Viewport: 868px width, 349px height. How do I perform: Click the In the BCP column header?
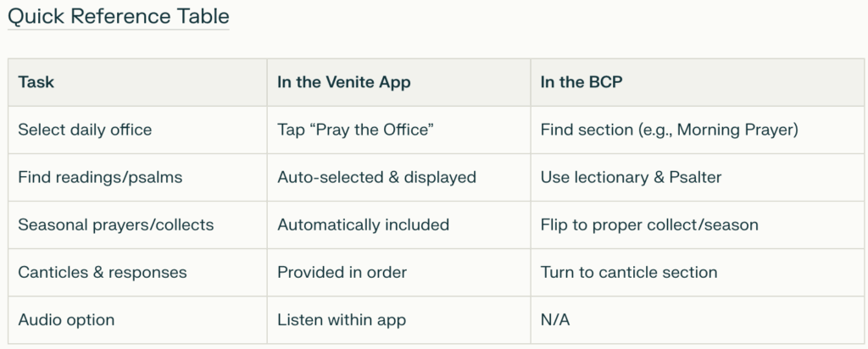(698, 82)
